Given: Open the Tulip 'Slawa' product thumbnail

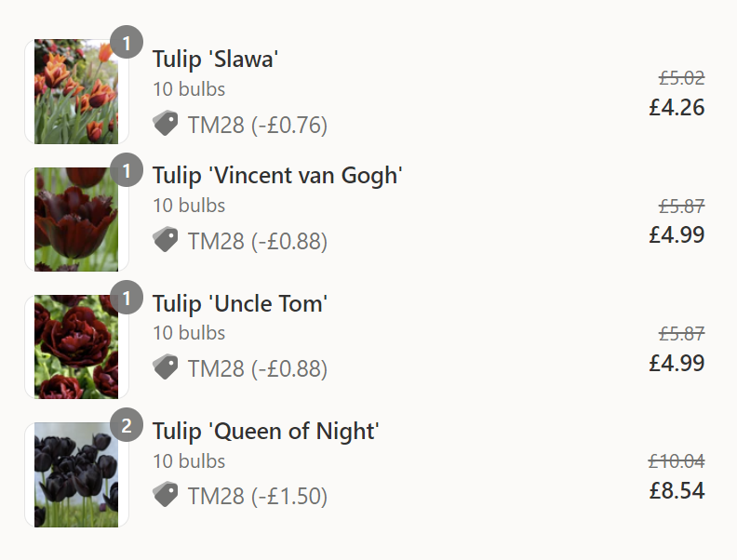Looking at the screenshot, I should tap(76, 91).
